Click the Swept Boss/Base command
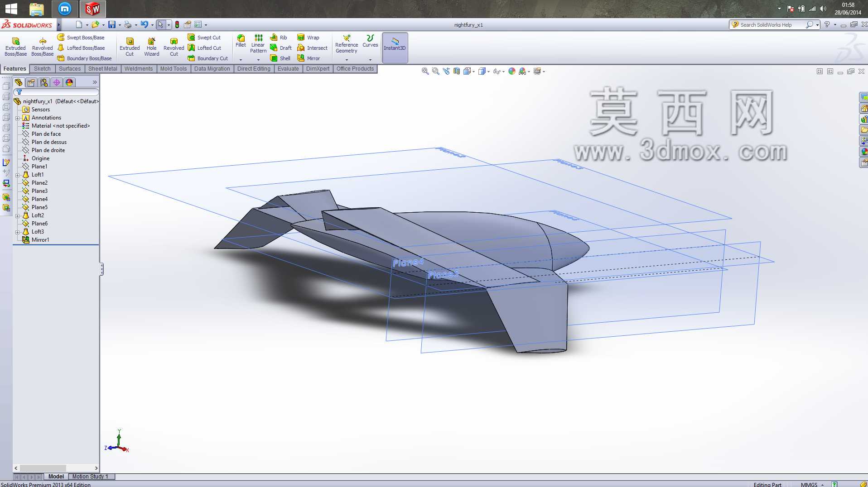The width and height of the screenshot is (868, 487). click(x=81, y=38)
